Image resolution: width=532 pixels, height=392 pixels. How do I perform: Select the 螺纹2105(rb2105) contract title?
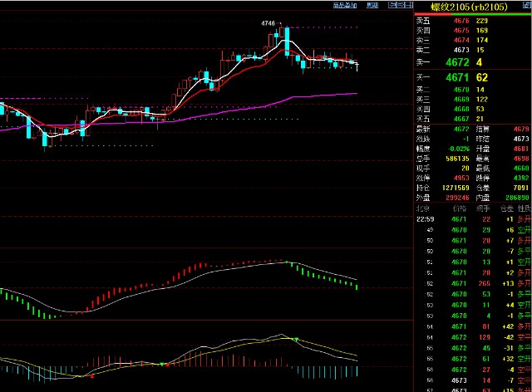pos(470,7)
